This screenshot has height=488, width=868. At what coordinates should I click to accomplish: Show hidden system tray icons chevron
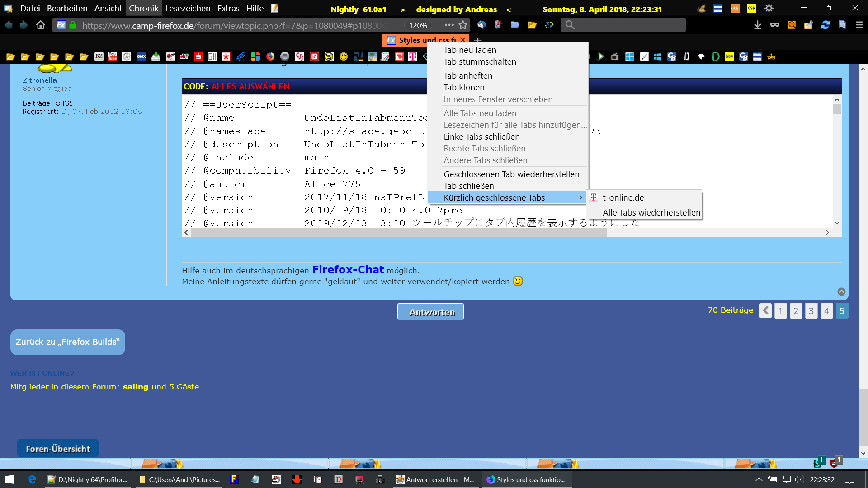[759, 479]
